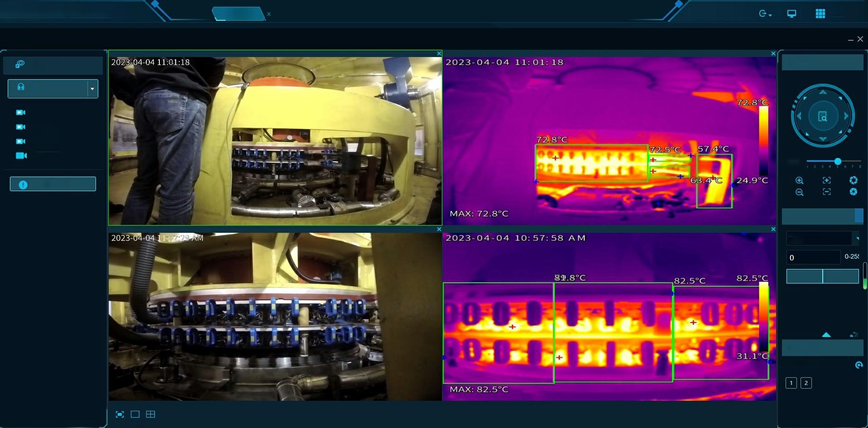Expand the device group dropdown arrow

[x=92, y=89]
